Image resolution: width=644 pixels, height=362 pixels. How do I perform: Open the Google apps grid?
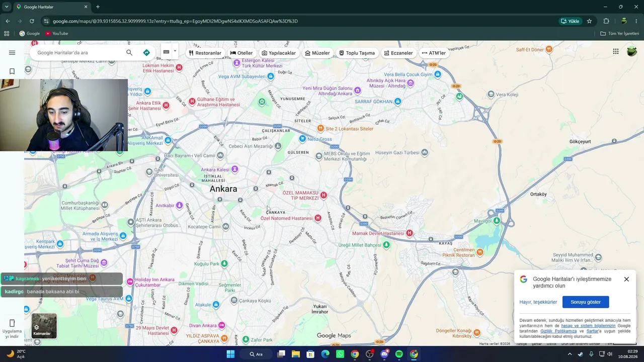(615, 51)
